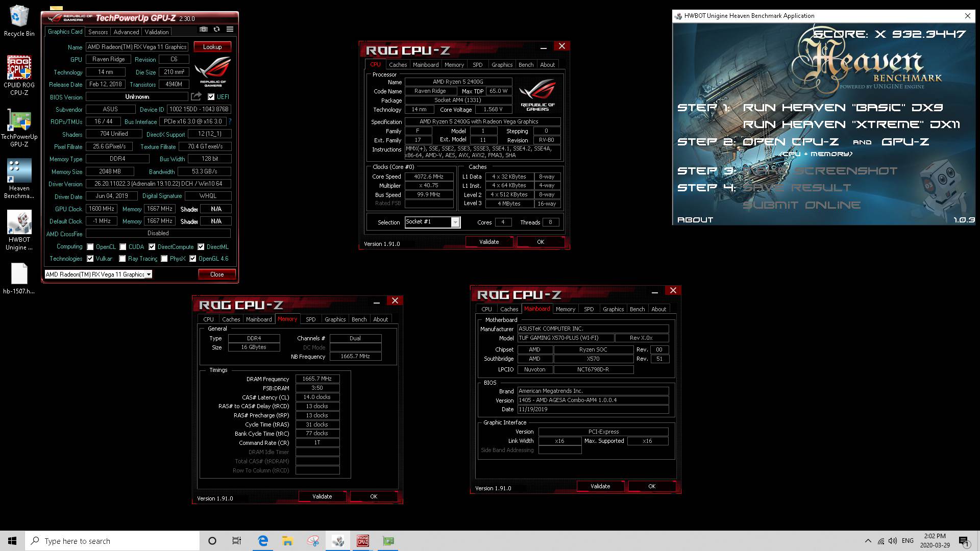Screen dimensions: 980x551
Task: Click the taskbar clock showing 2:02 PM
Action: [935, 541]
